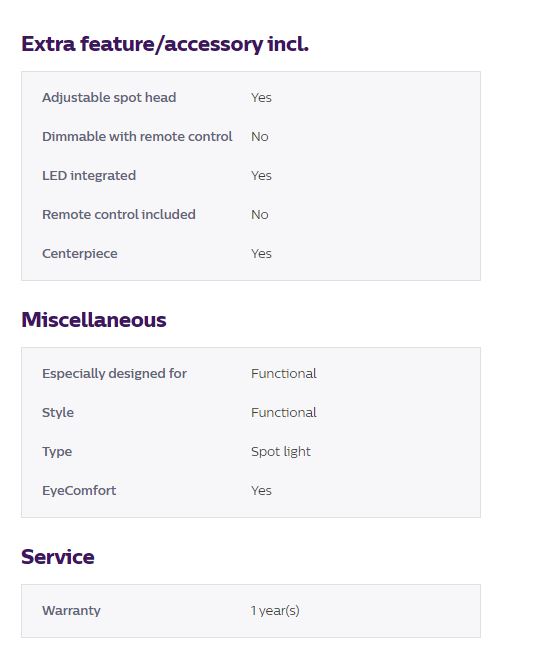
Task: Select the Centerpiece label
Action: pyautogui.click(x=80, y=254)
